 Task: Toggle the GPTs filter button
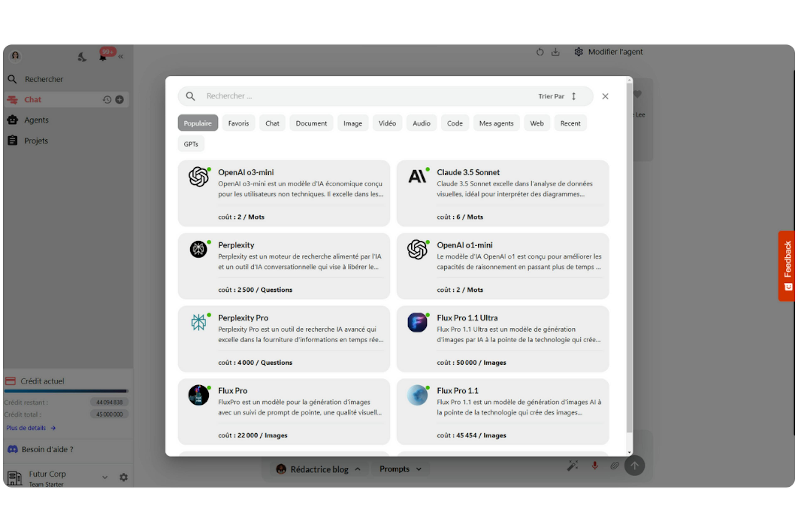(x=191, y=143)
